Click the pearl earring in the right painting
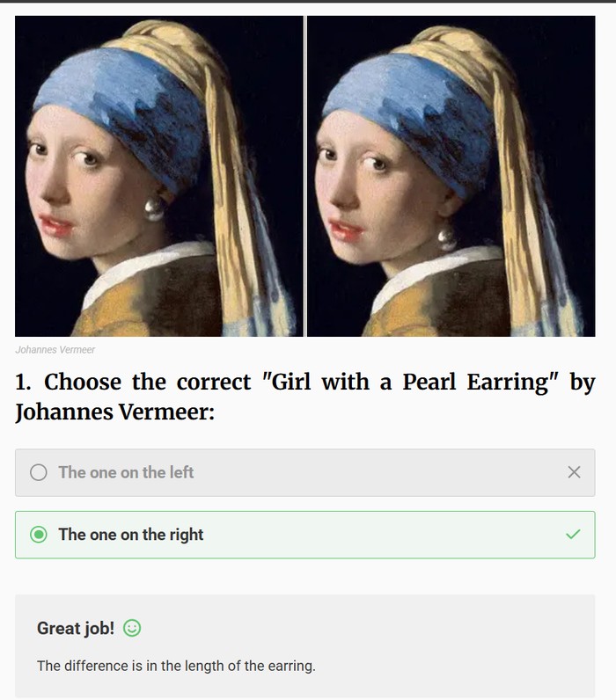Image resolution: width=616 pixels, height=700 pixels. (446, 239)
